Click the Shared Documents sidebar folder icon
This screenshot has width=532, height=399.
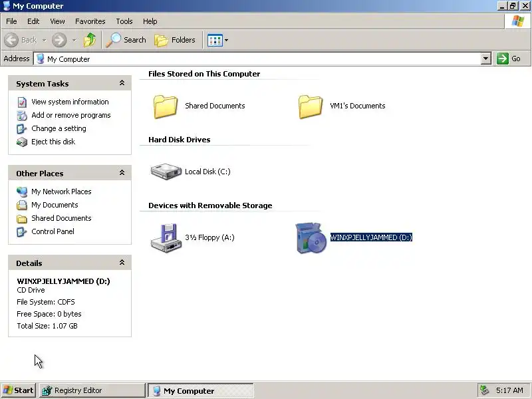click(x=22, y=219)
